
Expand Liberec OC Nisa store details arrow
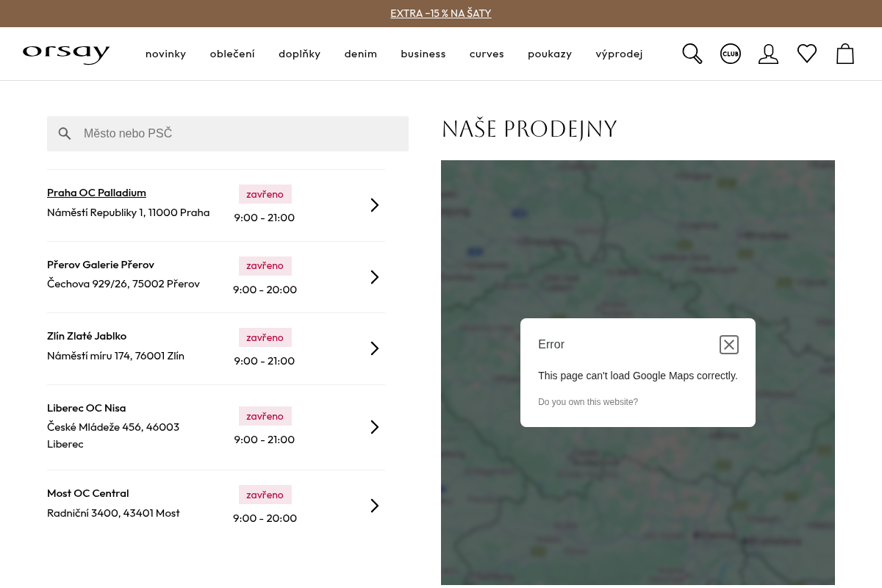(375, 427)
